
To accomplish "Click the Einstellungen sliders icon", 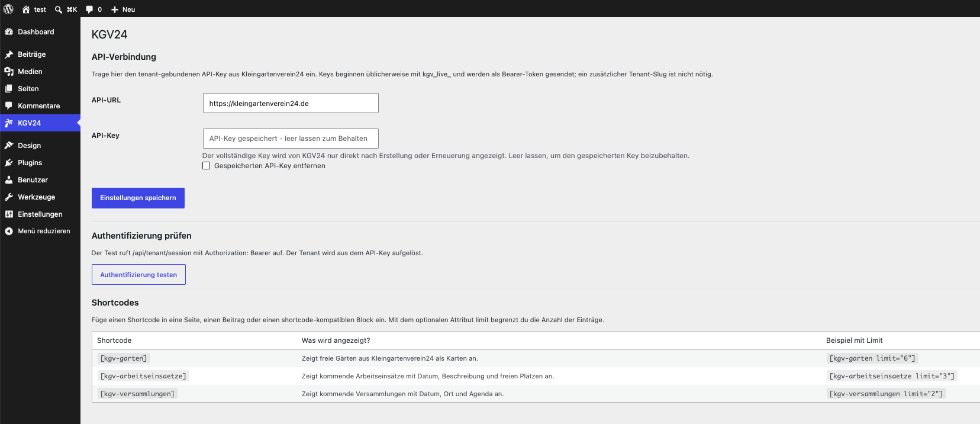I will tap(9, 214).
